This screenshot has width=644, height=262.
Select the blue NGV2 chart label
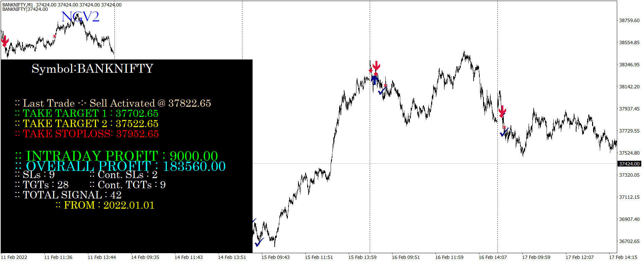80,17
